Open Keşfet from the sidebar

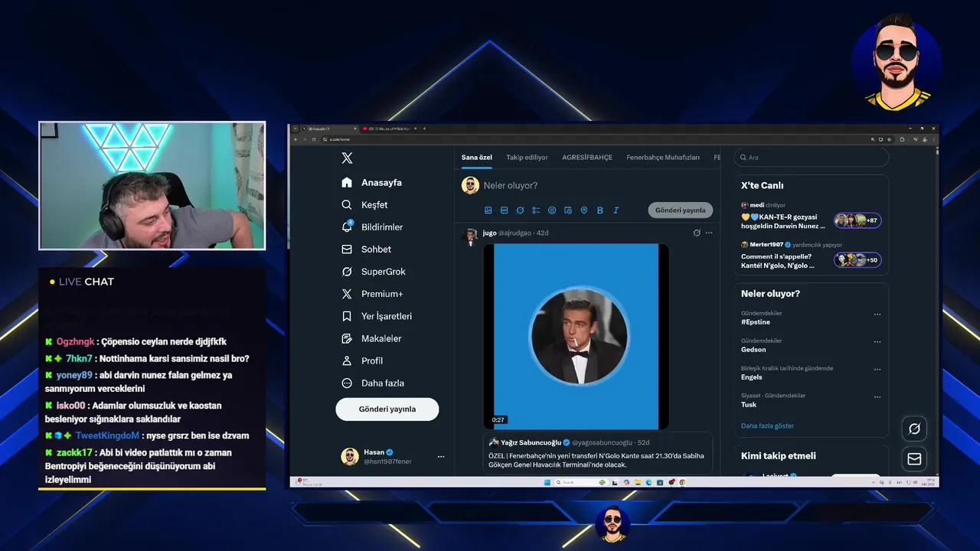[x=364, y=204]
